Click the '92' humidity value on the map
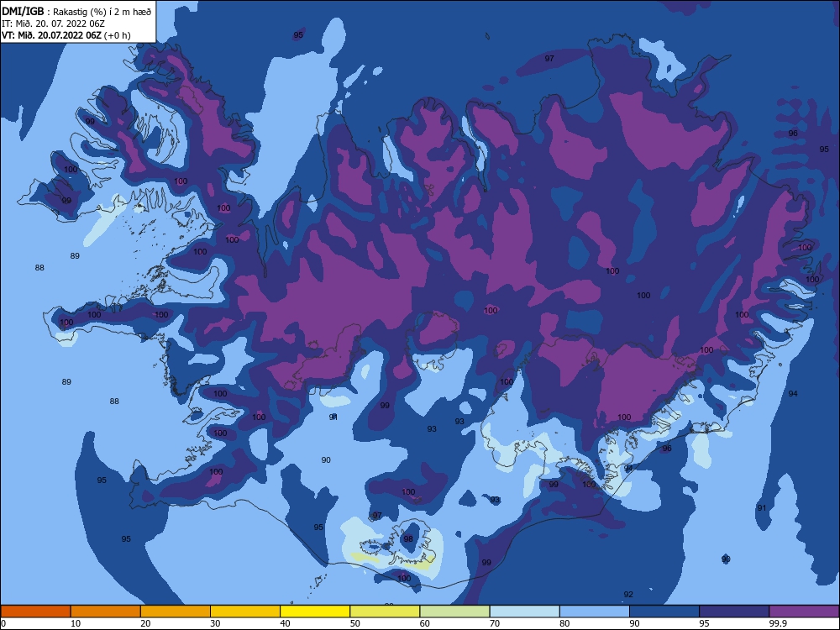Viewport: 840px width, 630px height. pyautogui.click(x=628, y=594)
